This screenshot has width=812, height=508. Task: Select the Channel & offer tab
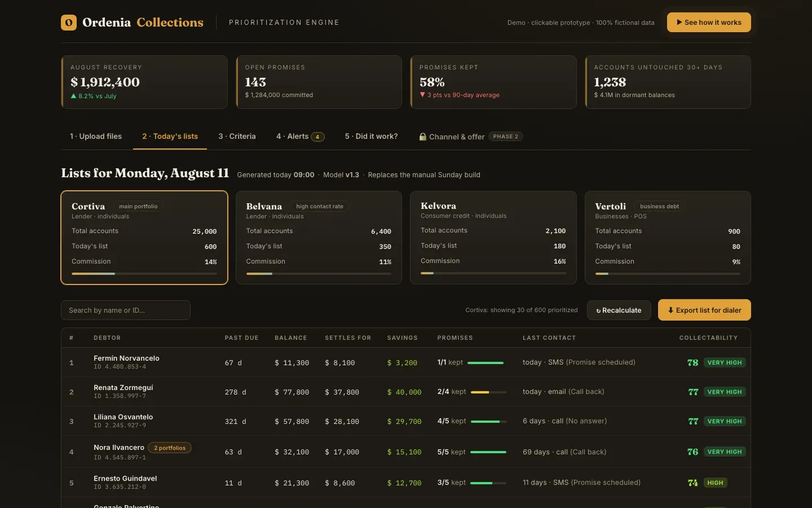[x=471, y=137]
